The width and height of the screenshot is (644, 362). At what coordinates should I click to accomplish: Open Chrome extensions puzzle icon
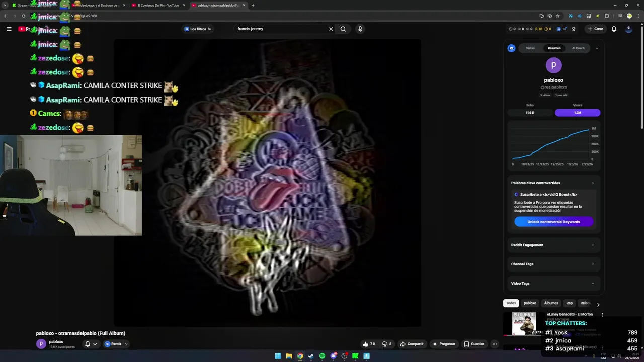point(607,16)
